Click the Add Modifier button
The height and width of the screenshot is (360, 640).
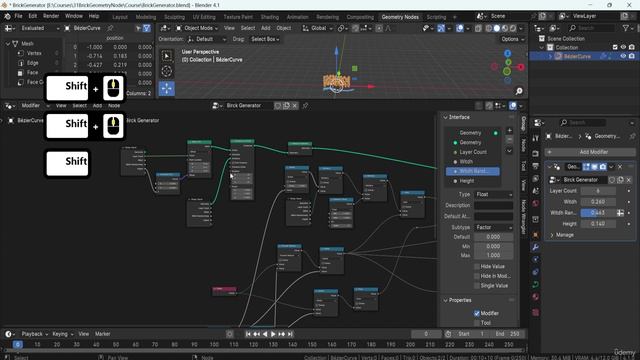590,152
